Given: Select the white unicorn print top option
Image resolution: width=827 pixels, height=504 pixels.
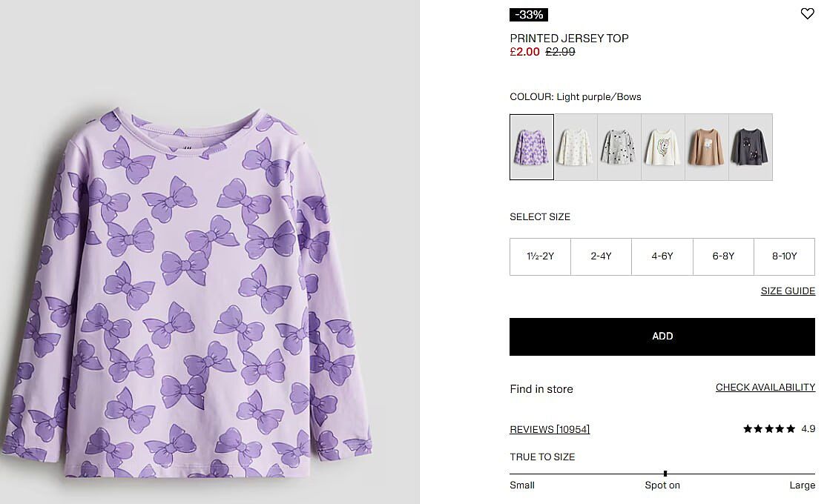Looking at the screenshot, I should click(x=662, y=147).
